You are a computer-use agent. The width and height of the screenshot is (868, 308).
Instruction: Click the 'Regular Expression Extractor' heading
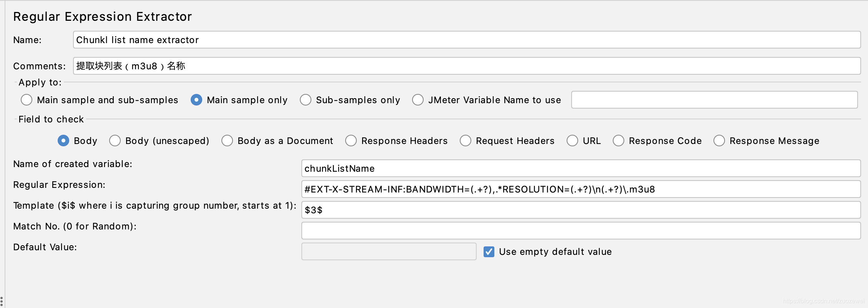102,17
